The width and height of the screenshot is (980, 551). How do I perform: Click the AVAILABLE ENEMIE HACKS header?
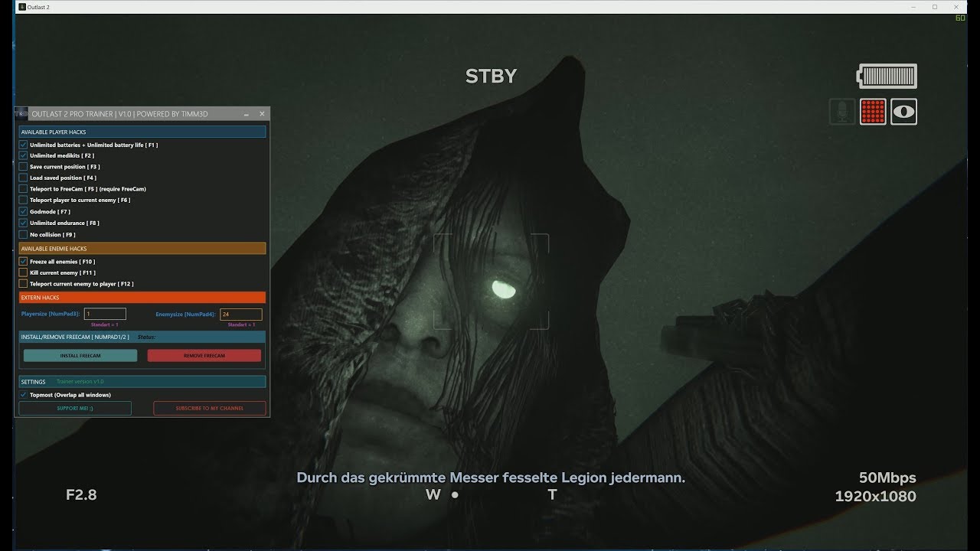click(x=142, y=249)
